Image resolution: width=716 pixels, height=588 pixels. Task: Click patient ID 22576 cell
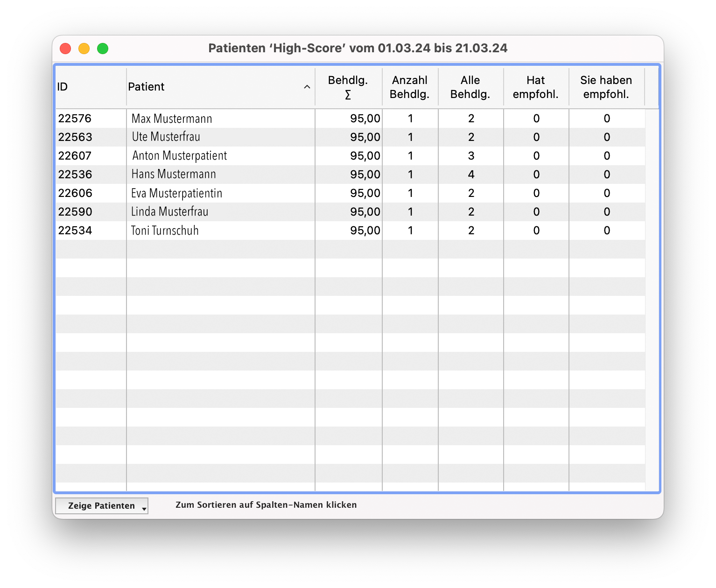coord(75,119)
